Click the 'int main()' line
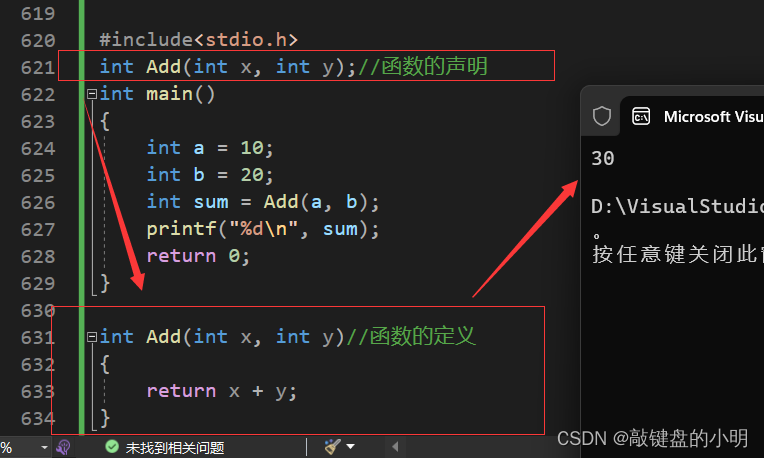The width and height of the screenshot is (764, 458). point(157,94)
